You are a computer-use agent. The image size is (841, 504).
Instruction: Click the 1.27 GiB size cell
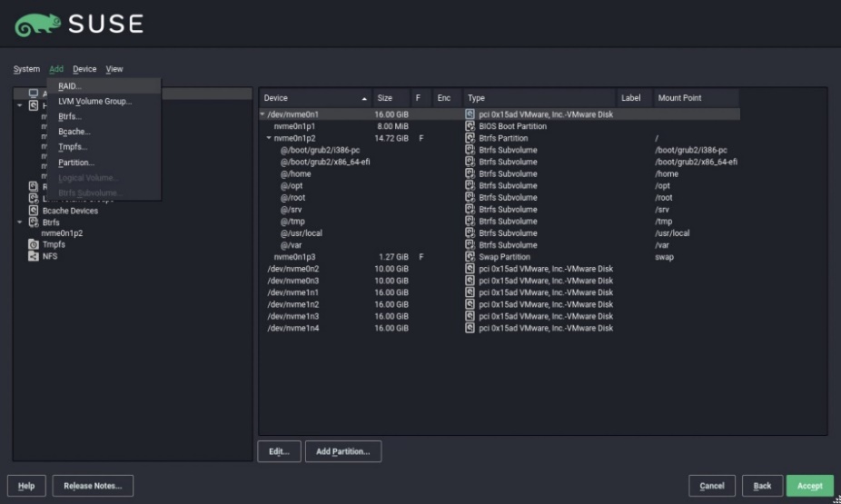[x=393, y=257]
